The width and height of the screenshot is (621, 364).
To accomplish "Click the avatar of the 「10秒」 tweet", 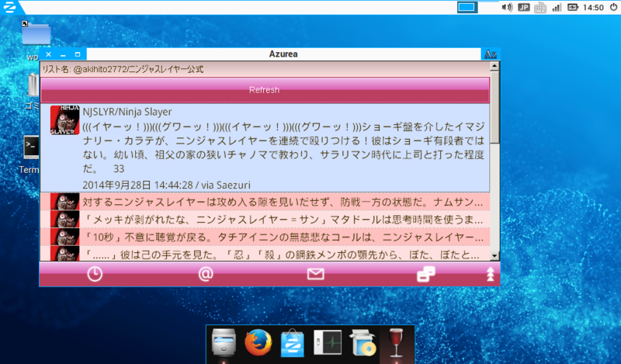I will coord(64,237).
